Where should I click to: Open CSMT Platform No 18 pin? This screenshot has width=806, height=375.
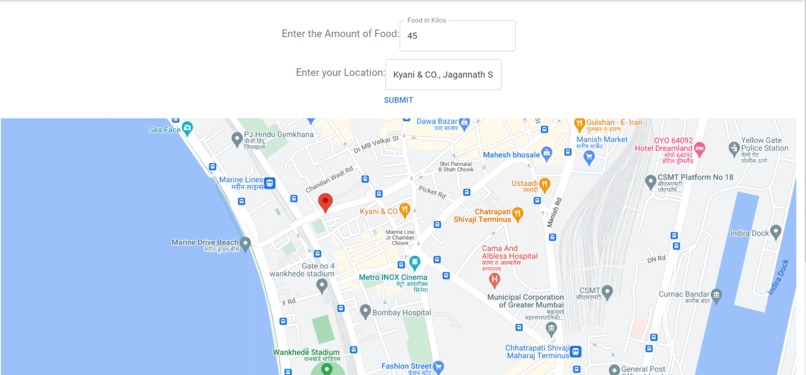click(651, 181)
